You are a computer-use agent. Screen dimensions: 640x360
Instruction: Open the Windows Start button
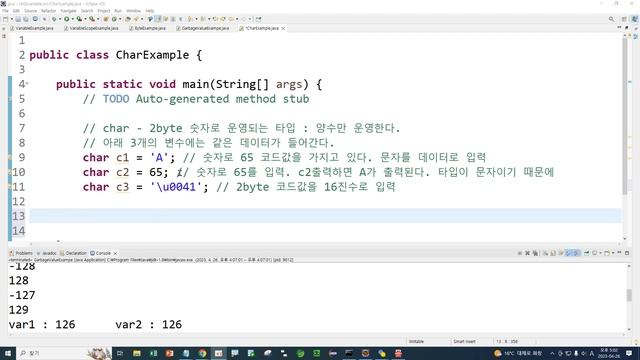8,353
